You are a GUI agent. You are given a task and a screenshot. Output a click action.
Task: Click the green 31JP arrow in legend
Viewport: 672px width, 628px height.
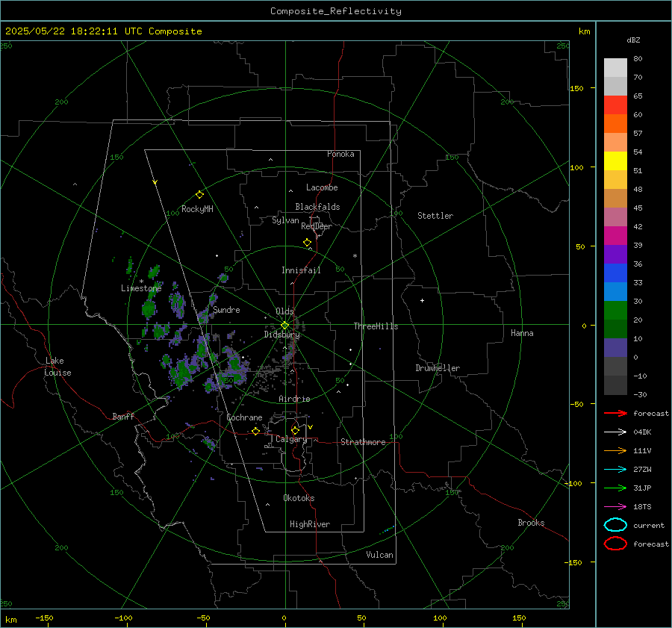[615, 488]
